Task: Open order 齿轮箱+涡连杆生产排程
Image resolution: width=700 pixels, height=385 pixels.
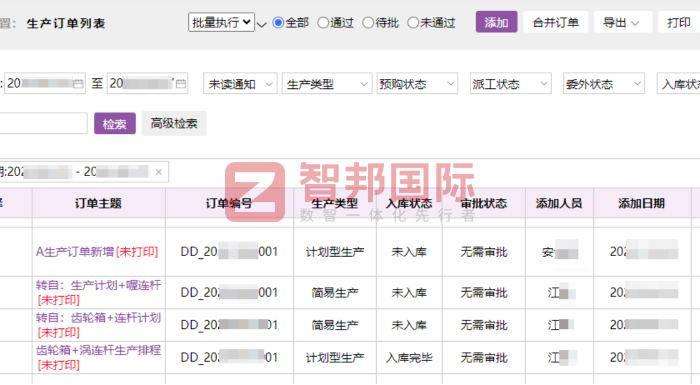Action: [x=98, y=350]
